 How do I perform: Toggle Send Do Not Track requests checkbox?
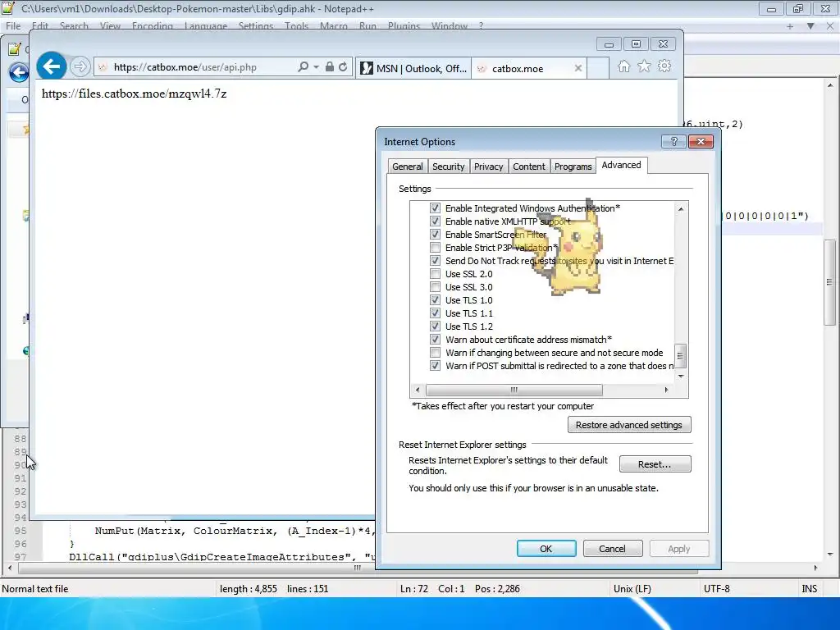[x=435, y=260]
